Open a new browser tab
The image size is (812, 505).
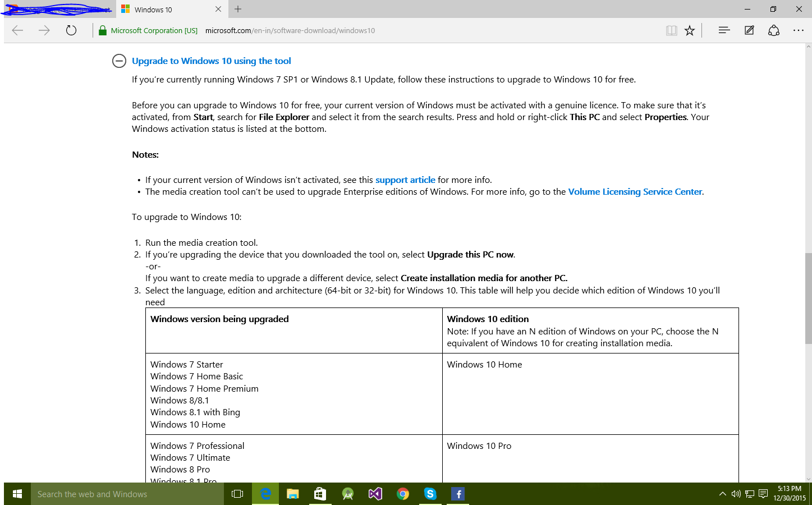pyautogui.click(x=238, y=9)
